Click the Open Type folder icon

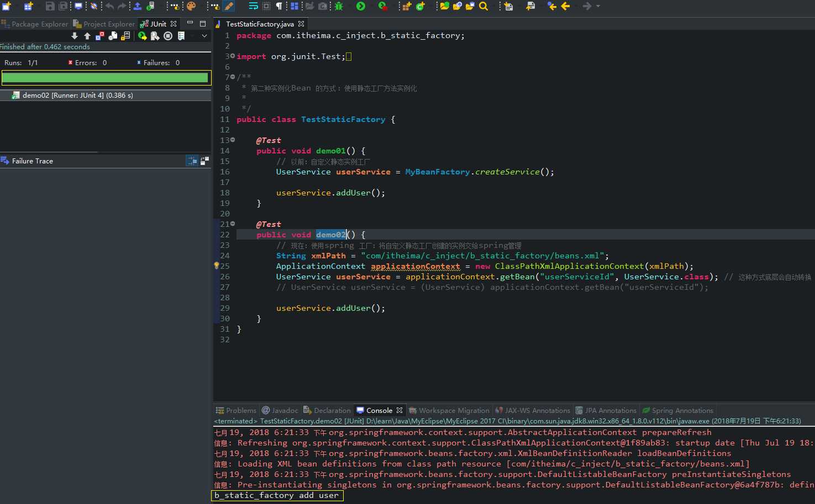point(445,6)
